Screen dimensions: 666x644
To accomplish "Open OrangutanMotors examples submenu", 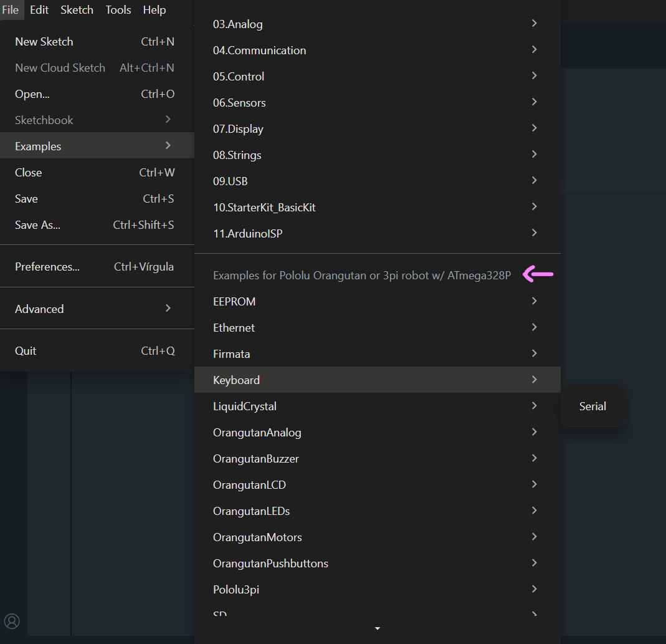I will (377, 537).
